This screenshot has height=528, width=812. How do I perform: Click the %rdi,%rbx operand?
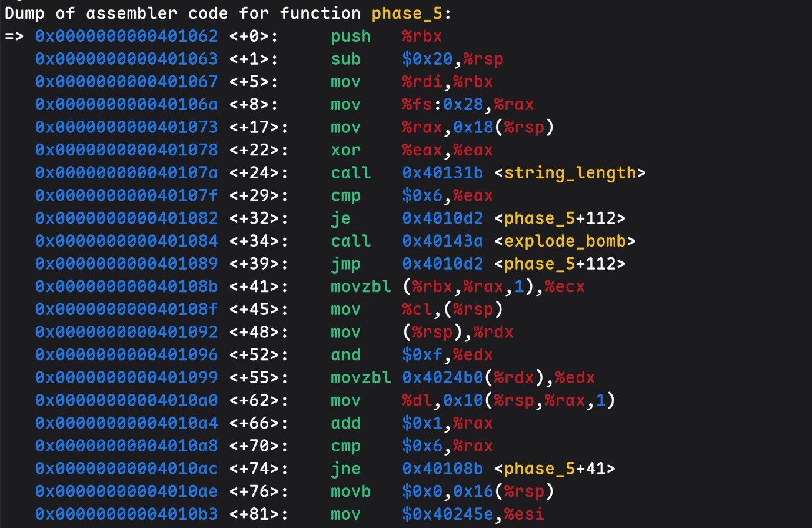[448, 82]
